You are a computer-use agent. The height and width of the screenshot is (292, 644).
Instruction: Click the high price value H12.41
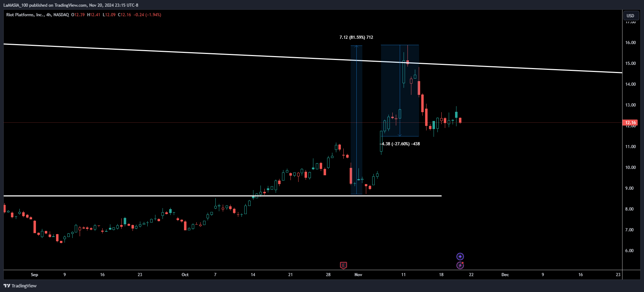(x=94, y=15)
